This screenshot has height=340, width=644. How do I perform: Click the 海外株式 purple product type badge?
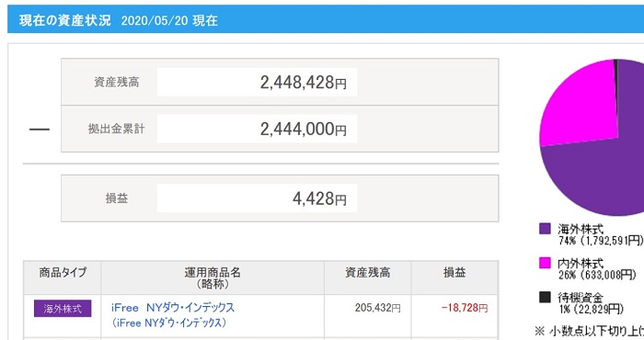tap(63, 309)
